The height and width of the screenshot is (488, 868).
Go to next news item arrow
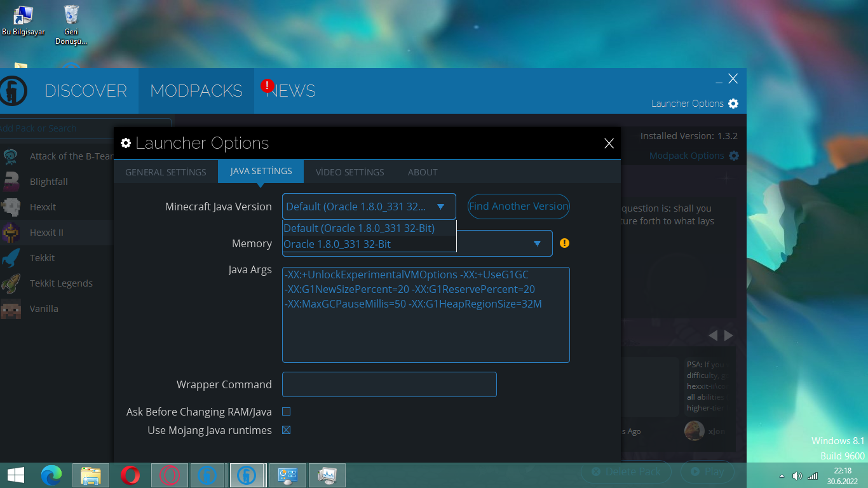[x=728, y=335]
